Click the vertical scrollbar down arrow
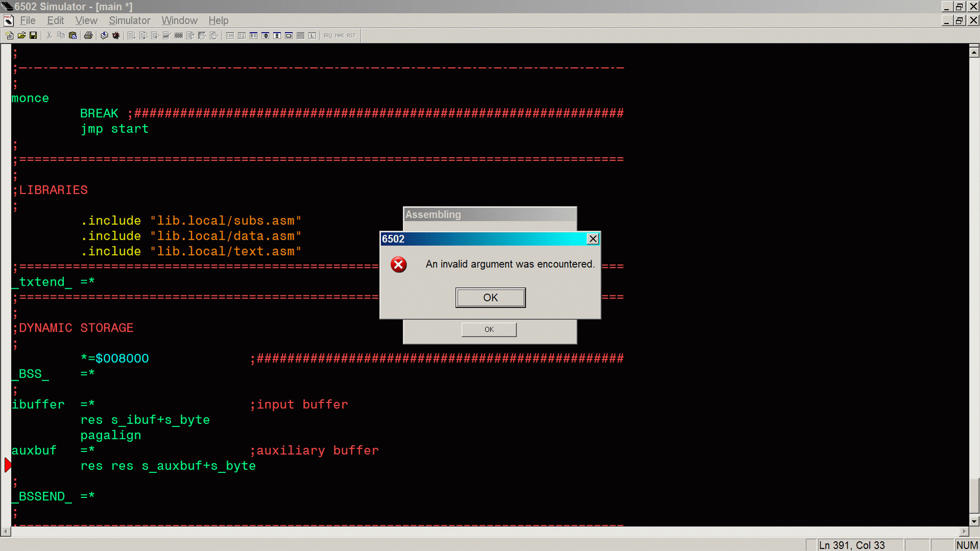 pyautogui.click(x=974, y=521)
